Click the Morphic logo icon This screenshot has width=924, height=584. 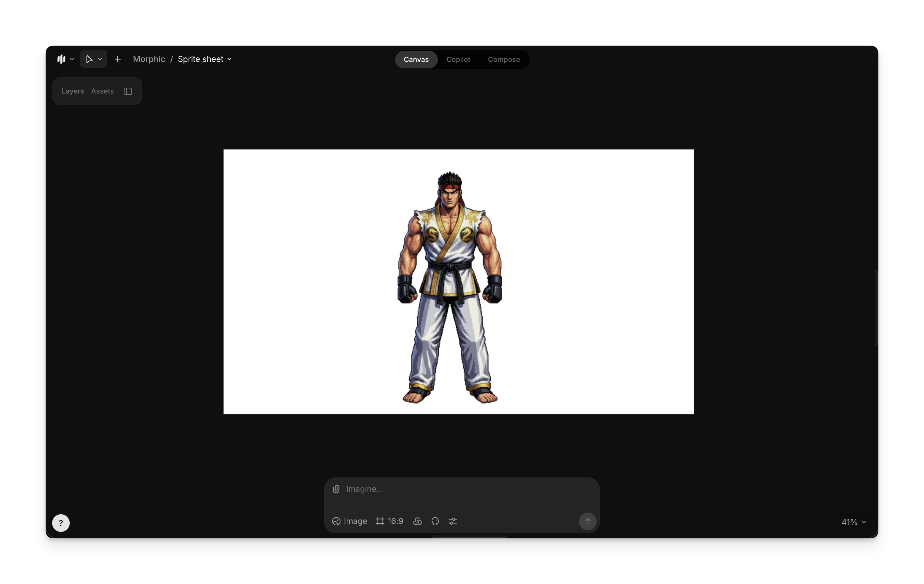point(61,59)
